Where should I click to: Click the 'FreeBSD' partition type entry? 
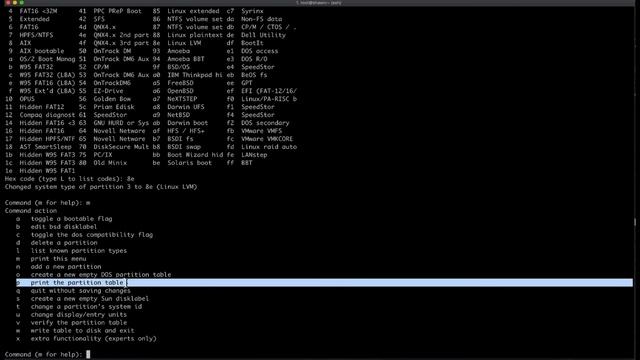coord(180,83)
